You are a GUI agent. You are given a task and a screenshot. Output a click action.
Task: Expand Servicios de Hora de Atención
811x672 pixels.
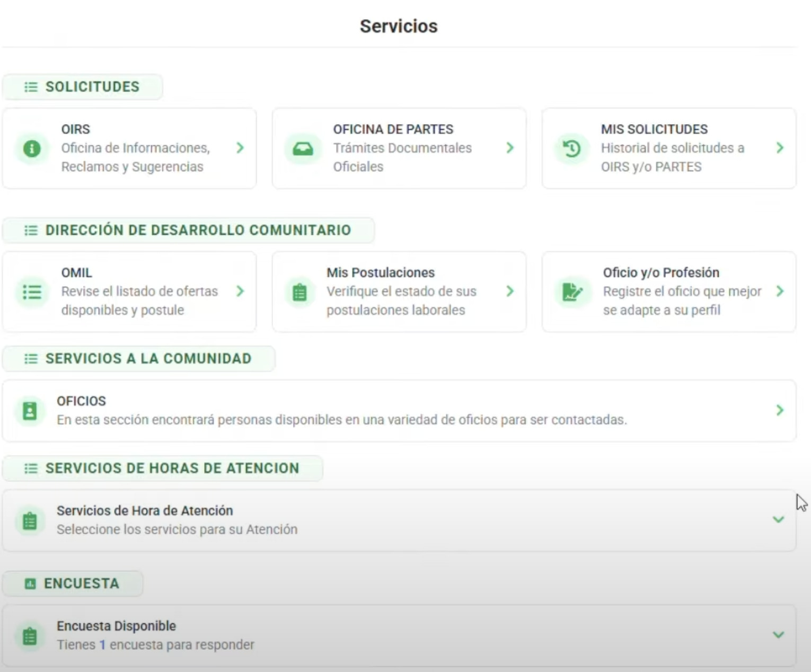click(x=777, y=520)
